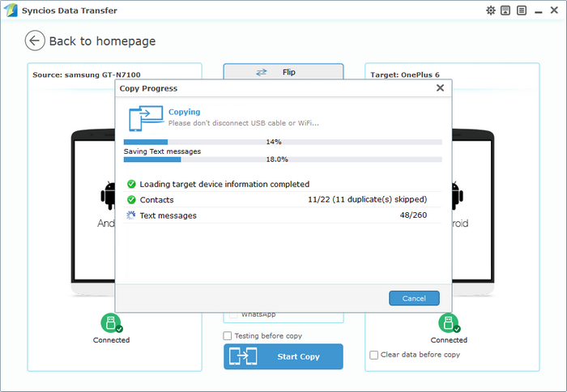567x392 pixels.
Task: Click Please don't disconnect USB cable message
Action: 244,123
